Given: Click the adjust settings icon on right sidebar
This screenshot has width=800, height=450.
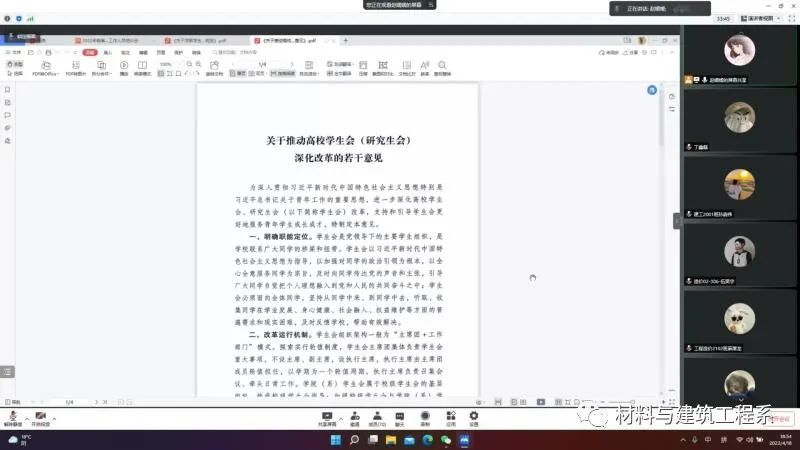Looking at the screenshot, I should [671, 109].
